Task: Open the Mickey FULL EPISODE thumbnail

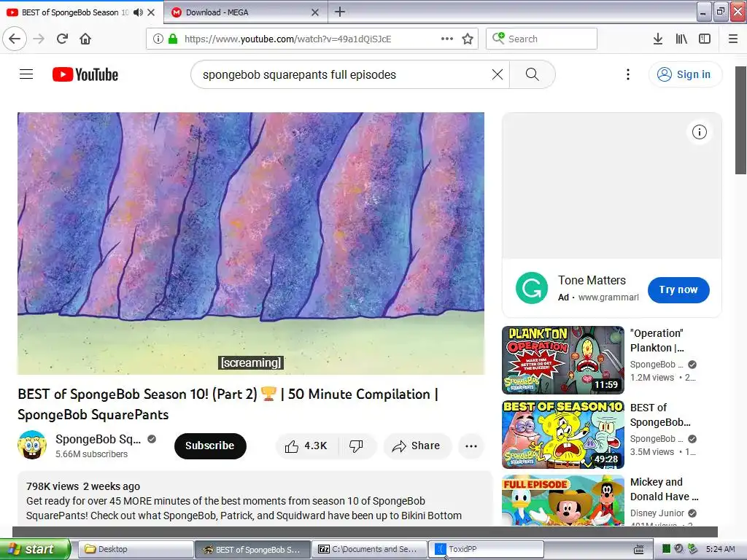Action: tap(562, 500)
